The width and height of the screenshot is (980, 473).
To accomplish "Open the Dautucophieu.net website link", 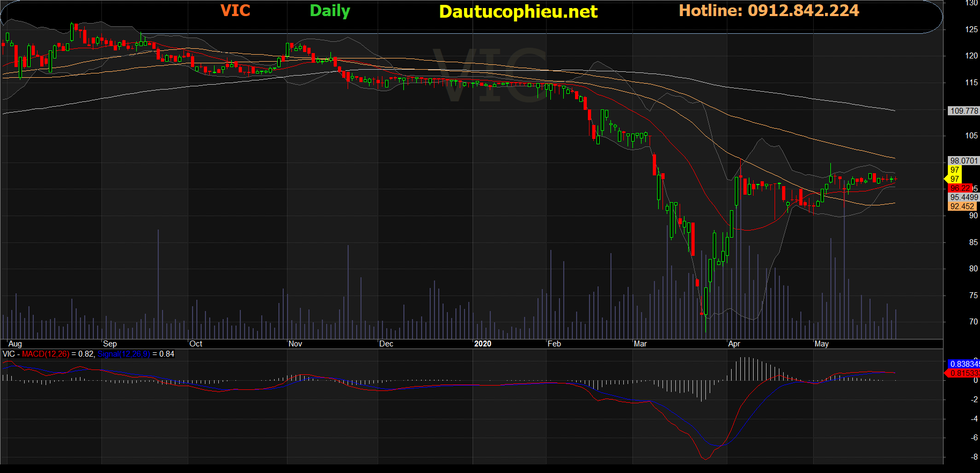I will [518, 12].
